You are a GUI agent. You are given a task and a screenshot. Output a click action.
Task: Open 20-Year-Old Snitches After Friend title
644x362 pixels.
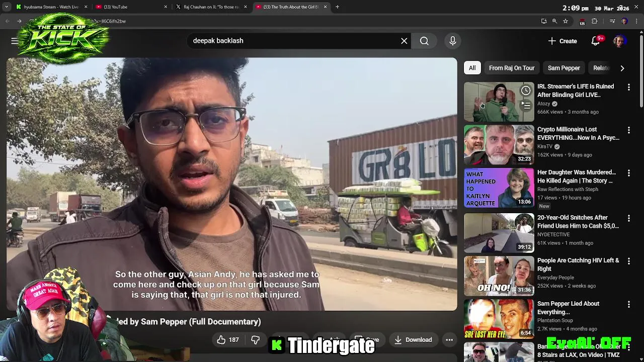[578, 222]
